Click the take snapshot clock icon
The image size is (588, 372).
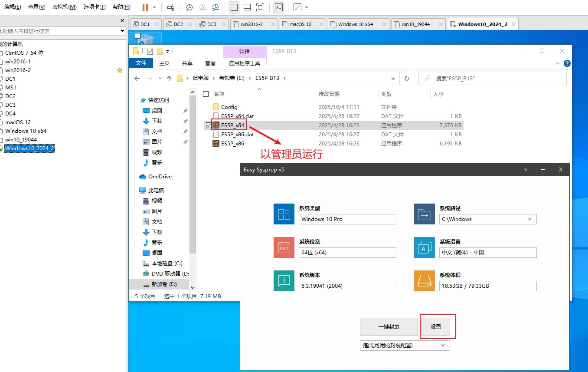click(189, 7)
